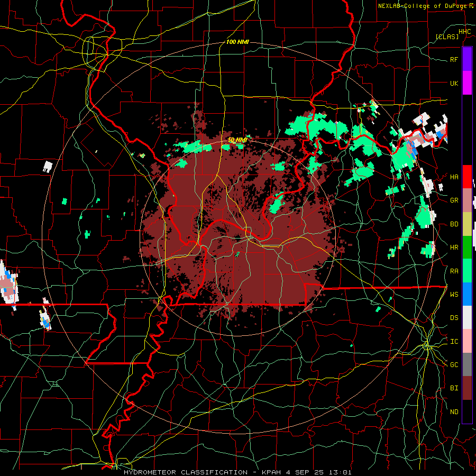Click the 13:01 timestamp
Image resolution: width=476 pixels, height=476 pixels.
click(x=341, y=472)
